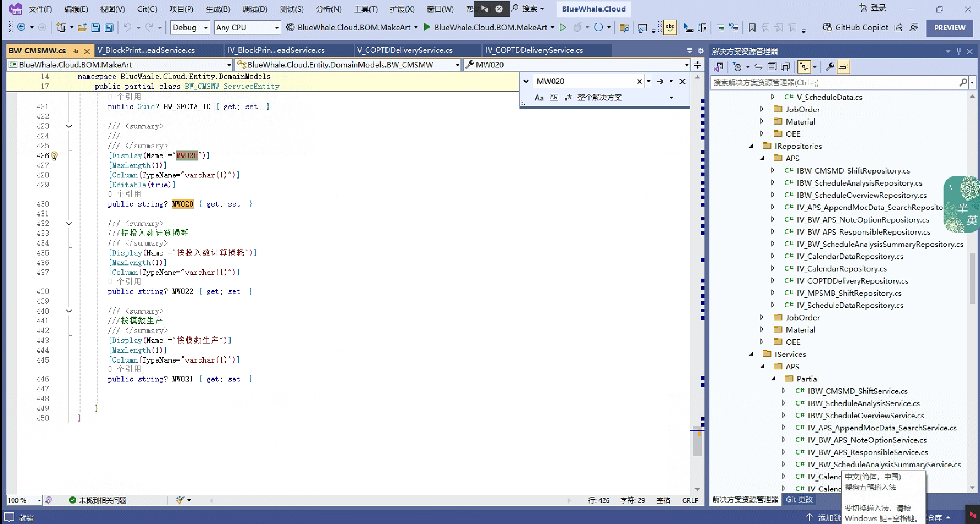Switch to Git 更改 panel tab
The width and height of the screenshot is (980, 524).
pos(799,499)
